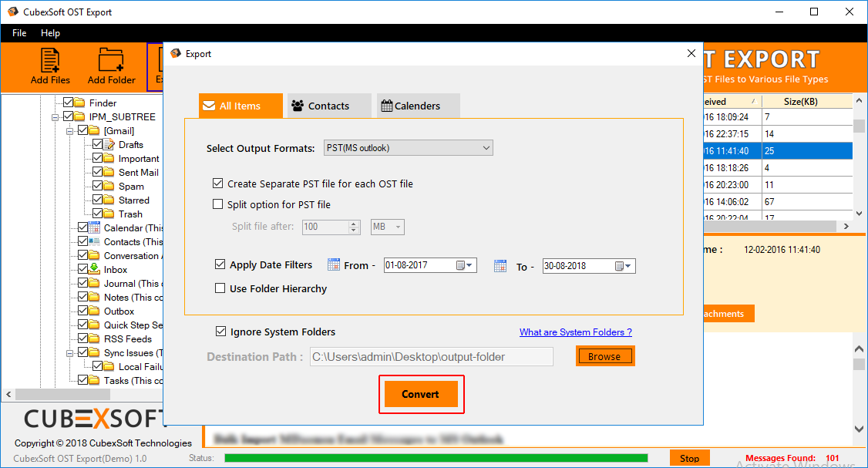Click the calendar icon on Calenders tab
This screenshot has width=868, height=468.
pos(387,106)
